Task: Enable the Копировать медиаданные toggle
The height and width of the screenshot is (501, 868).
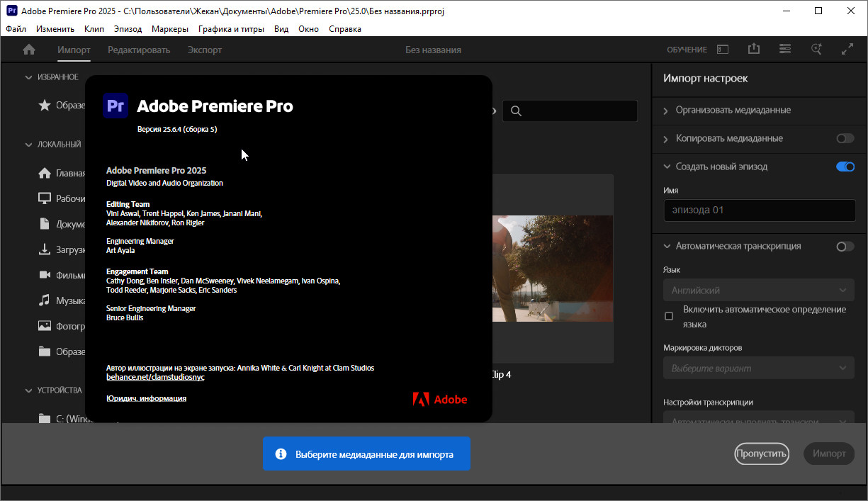Action: (x=845, y=138)
